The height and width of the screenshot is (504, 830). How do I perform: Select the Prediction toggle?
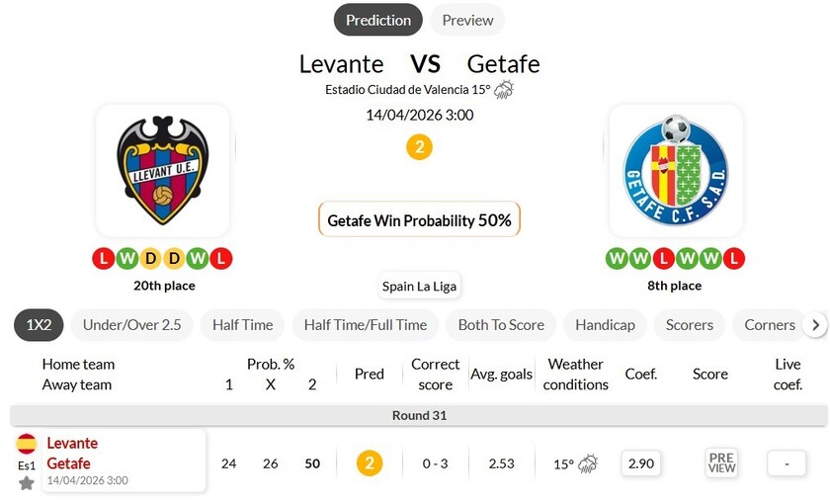pyautogui.click(x=377, y=20)
